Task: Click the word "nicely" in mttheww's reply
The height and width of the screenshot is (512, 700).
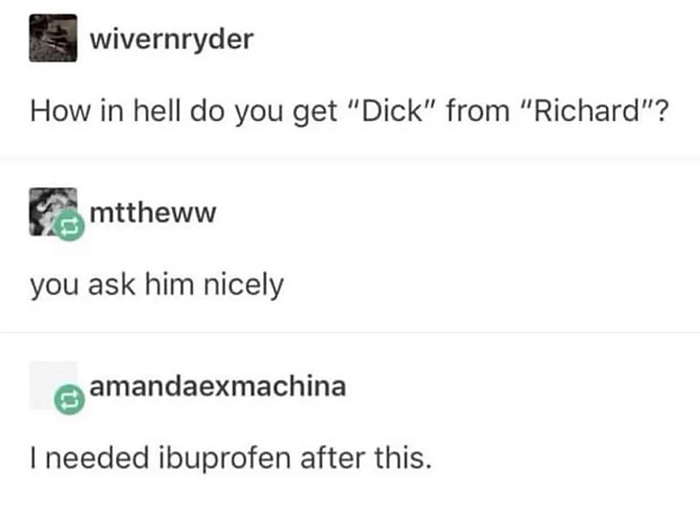Action: pos(244,287)
